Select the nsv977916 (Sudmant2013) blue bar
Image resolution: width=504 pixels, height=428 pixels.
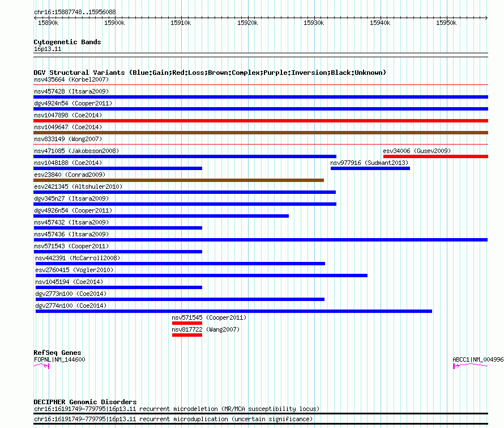[370, 168]
